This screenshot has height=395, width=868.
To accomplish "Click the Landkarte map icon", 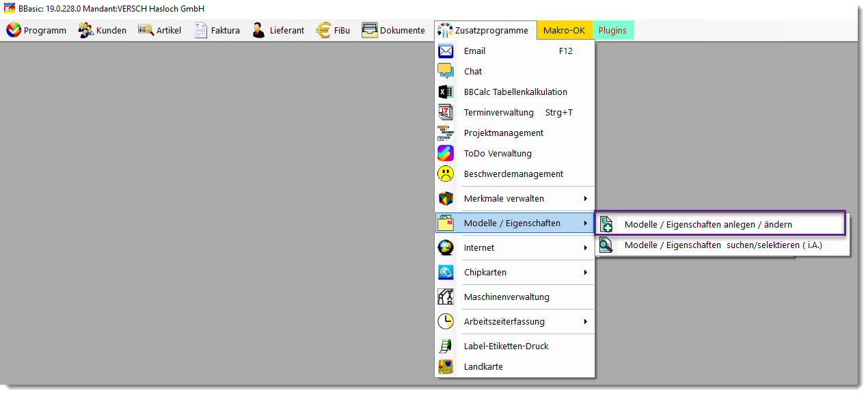I will (446, 366).
